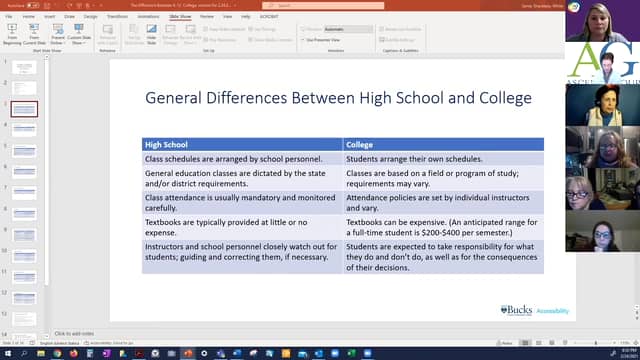Start slideshow From Current Slide
Screen dimensions: 640x360
click(34, 34)
